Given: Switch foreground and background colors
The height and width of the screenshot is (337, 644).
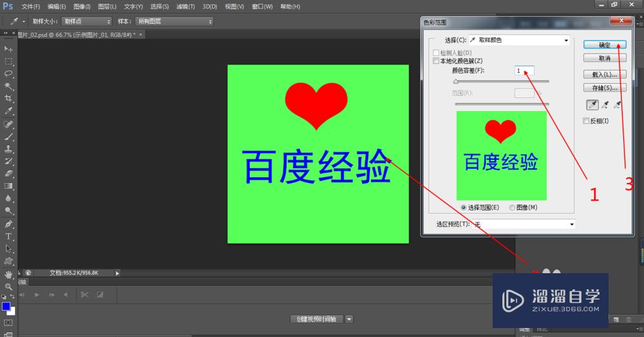Looking at the screenshot, I should point(12,296).
